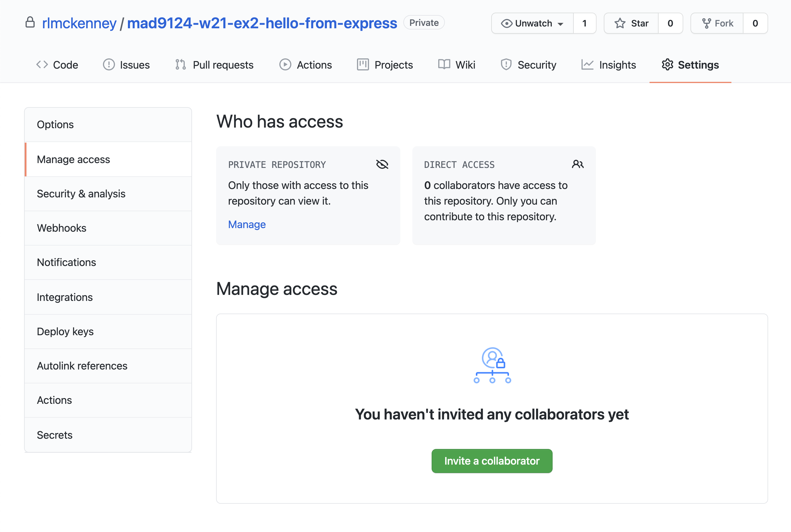Click the stargazers count next to Star
This screenshot has width=791, height=532.
670,23
